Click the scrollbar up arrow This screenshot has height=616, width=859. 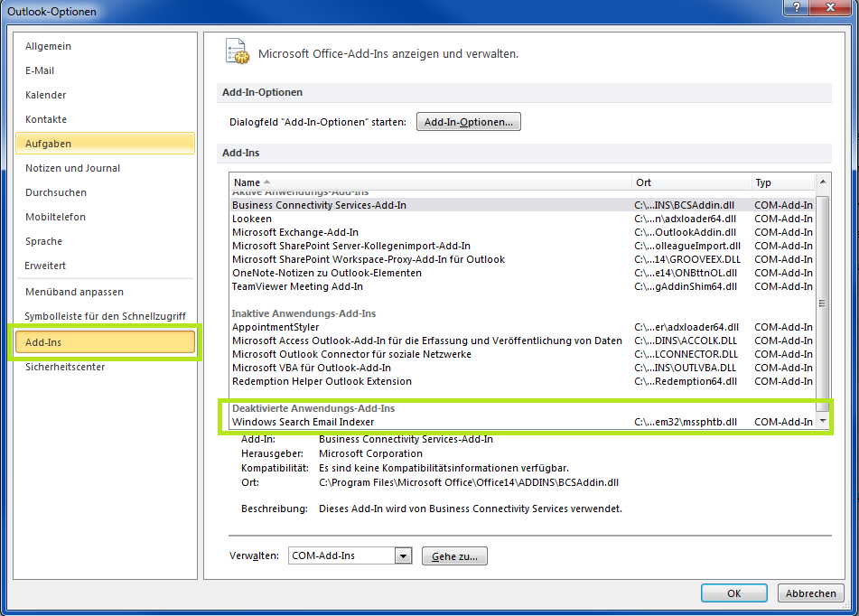[x=823, y=182]
